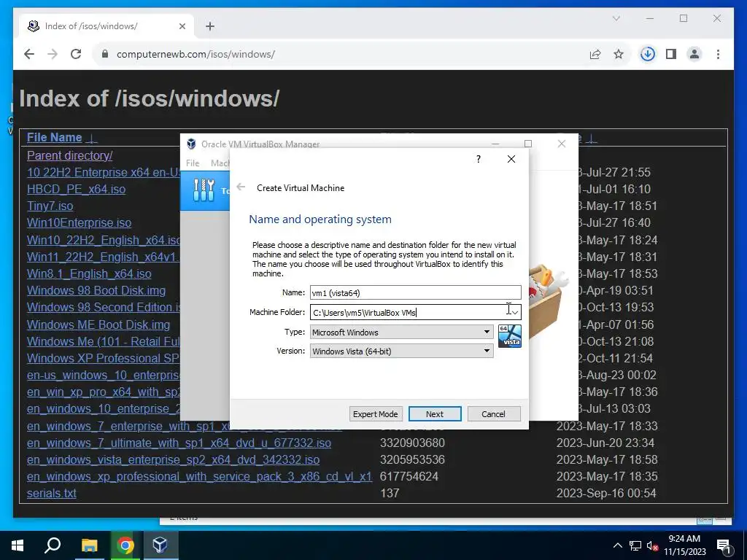The height and width of the screenshot is (560, 747).
Task: Toggle Chrome side panel icon
Action: 671,54
